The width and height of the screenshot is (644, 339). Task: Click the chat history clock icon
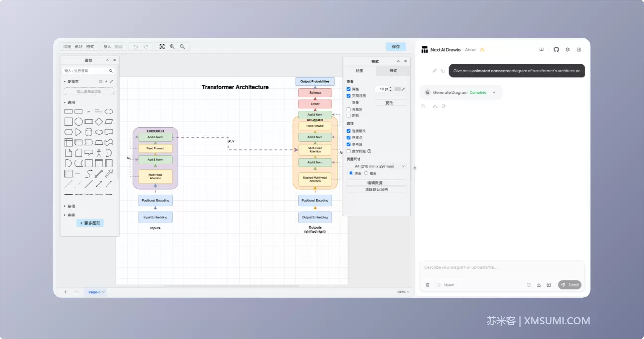[x=529, y=285]
